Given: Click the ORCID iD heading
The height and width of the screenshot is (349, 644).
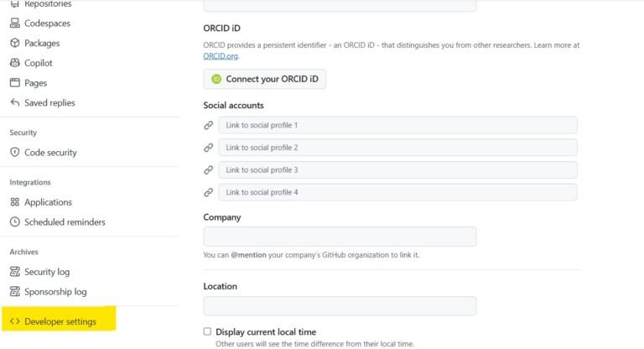Looking at the screenshot, I should 221,28.
